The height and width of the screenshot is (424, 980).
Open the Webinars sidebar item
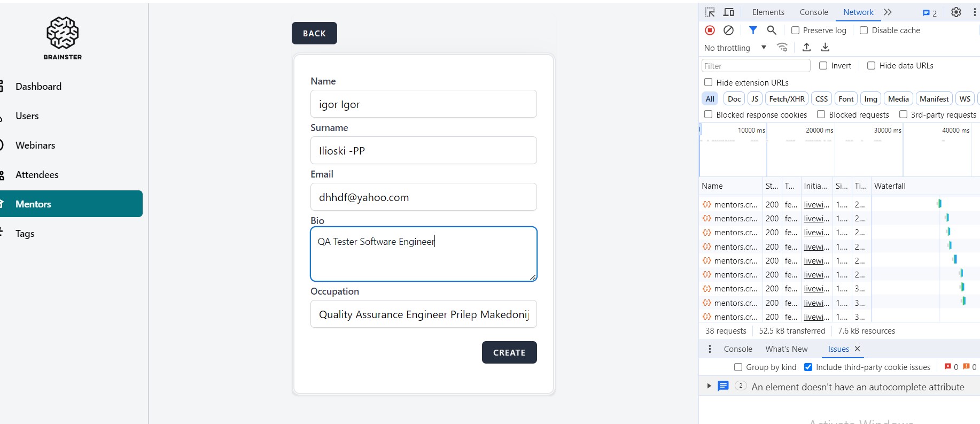[35, 145]
